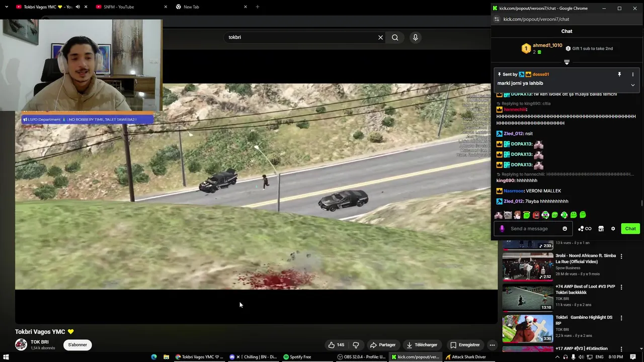Expand the gift leaderboard arrow
Image resolution: width=644 pixels, height=362 pixels.
pos(567,62)
